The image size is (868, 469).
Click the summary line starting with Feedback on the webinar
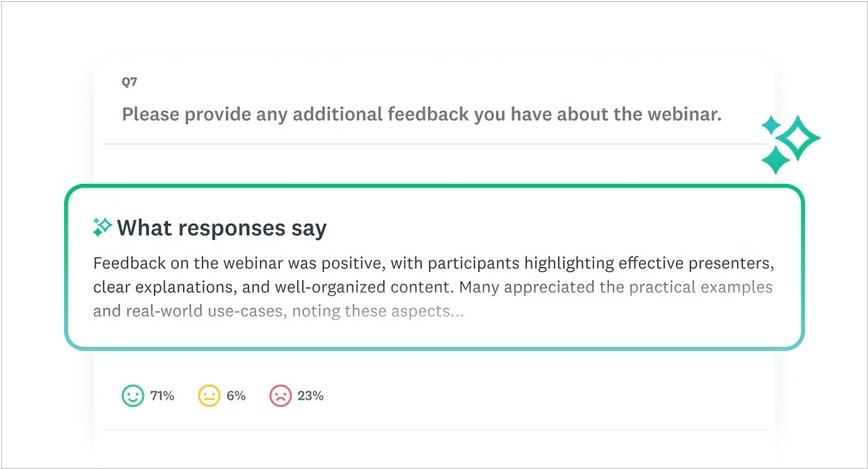click(x=434, y=264)
